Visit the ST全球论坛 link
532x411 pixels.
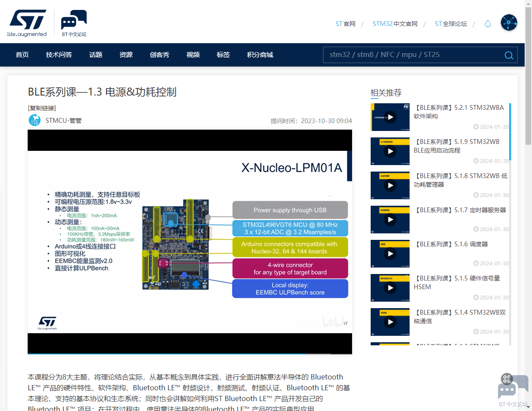(451, 24)
